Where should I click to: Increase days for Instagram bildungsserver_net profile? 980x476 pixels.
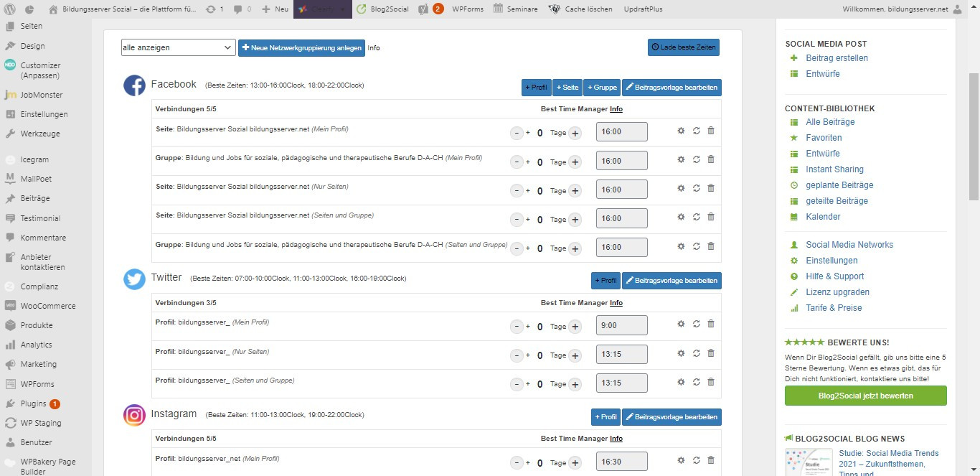tap(575, 463)
